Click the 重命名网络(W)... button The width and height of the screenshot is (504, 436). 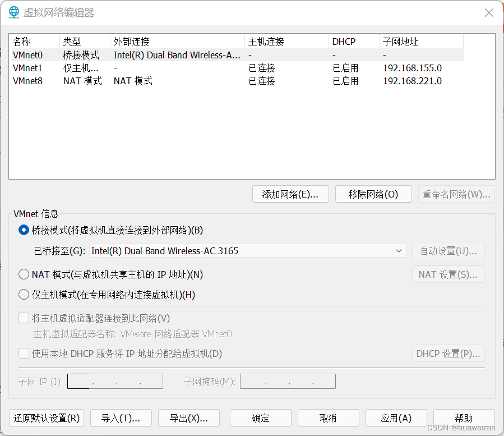(456, 194)
